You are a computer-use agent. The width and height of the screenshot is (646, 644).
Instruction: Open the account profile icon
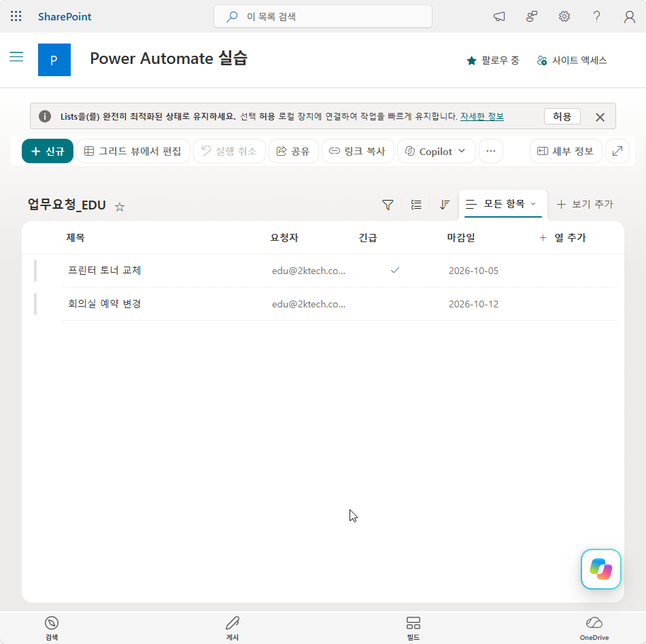coord(629,16)
